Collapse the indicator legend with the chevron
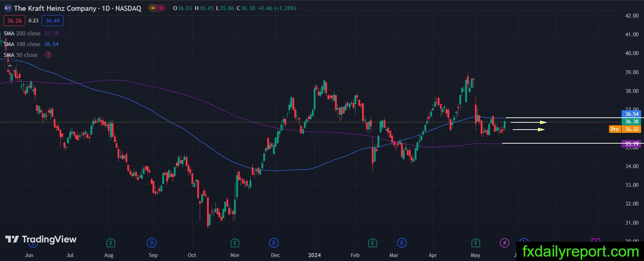The height and width of the screenshot is (261, 644). point(10,66)
